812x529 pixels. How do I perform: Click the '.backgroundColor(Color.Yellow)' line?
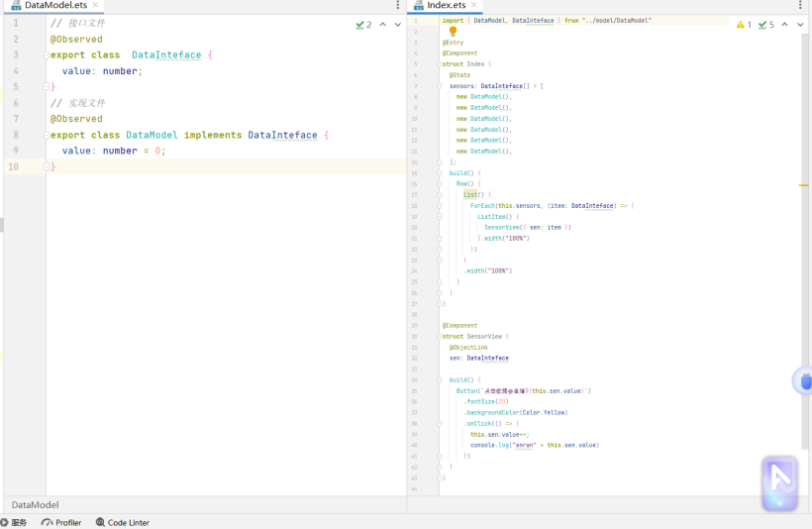516,412
